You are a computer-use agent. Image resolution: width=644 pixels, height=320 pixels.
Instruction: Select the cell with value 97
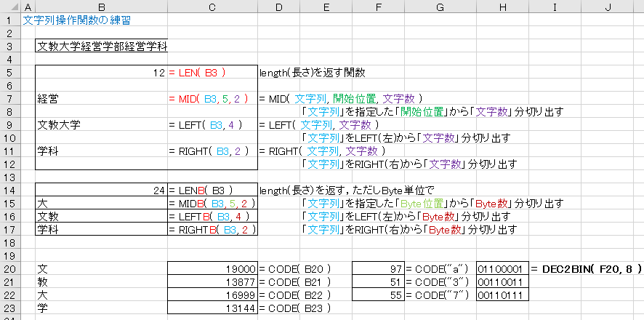pos(378,268)
